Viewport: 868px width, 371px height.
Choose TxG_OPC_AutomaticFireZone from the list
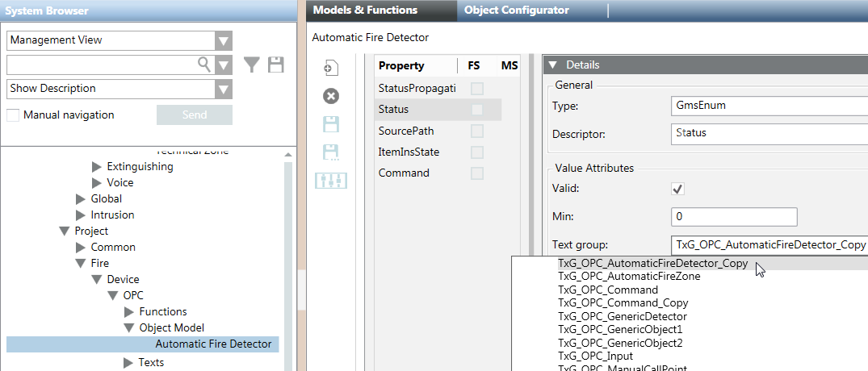click(629, 276)
